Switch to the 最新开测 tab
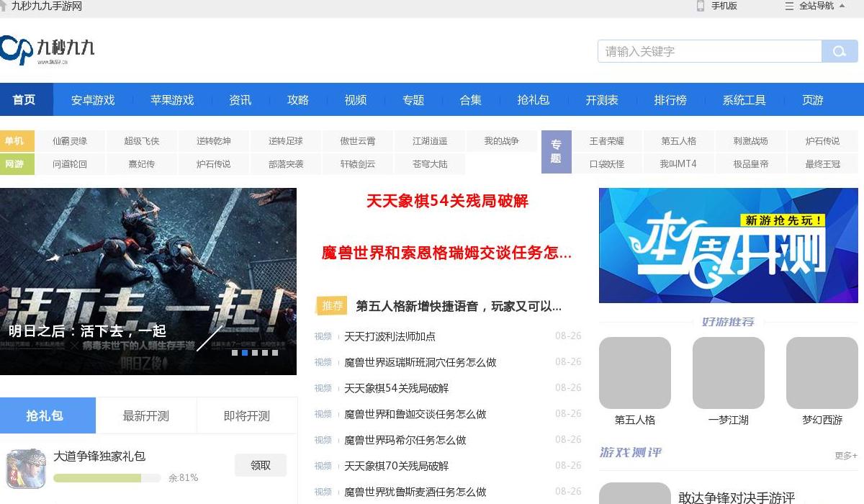 (x=146, y=415)
